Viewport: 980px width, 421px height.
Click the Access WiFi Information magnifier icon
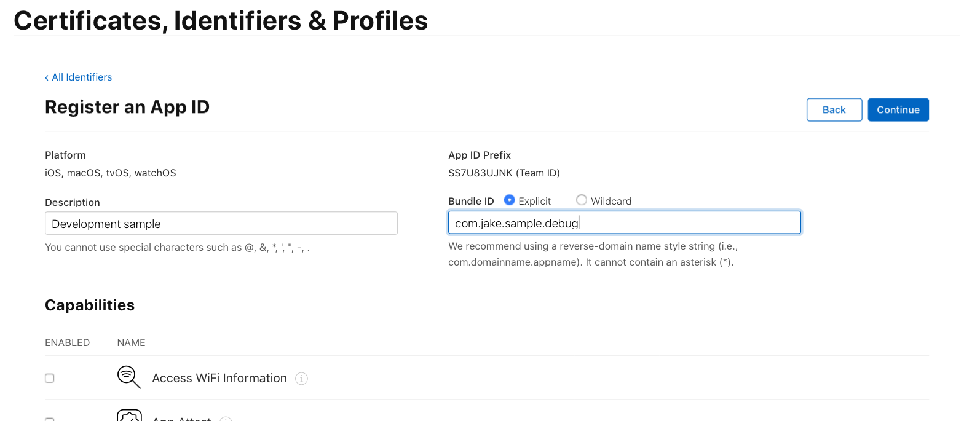point(128,377)
